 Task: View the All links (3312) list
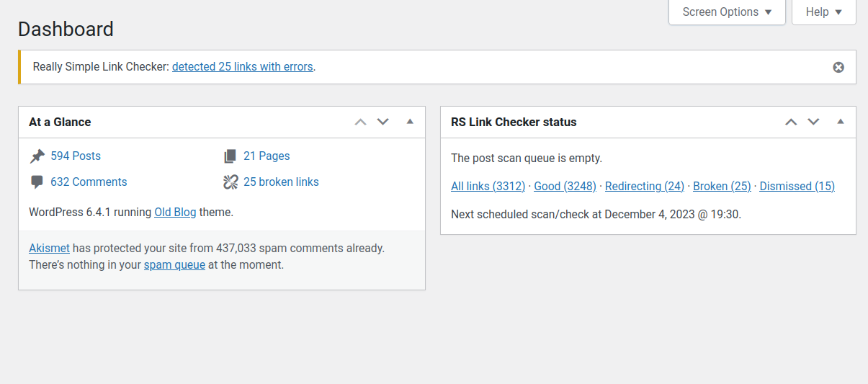coord(488,187)
